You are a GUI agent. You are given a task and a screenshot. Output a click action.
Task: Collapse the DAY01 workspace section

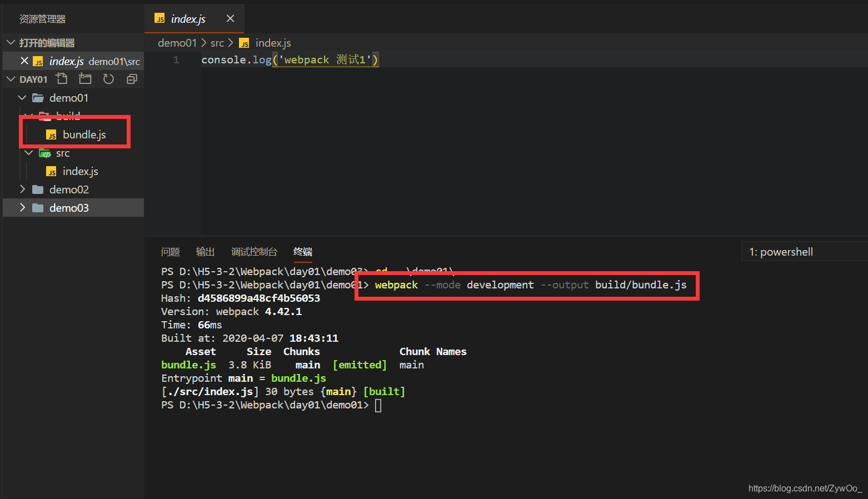pyautogui.click(x=11, y=79)
